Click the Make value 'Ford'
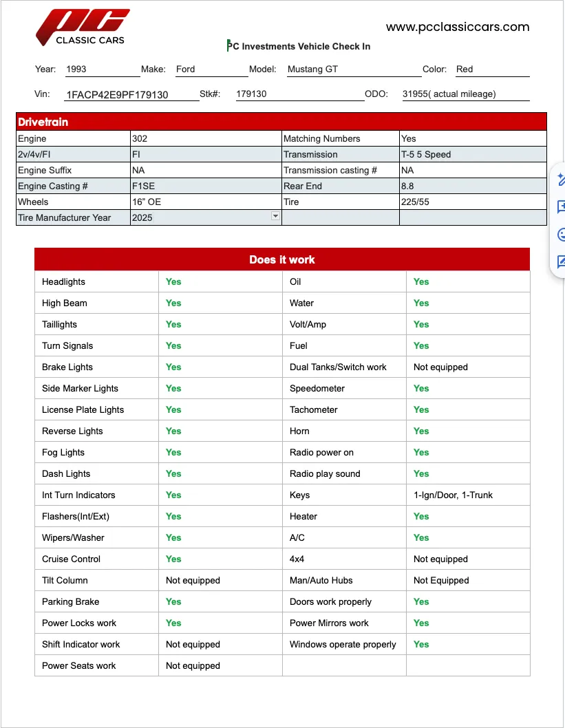This screenshot has width=565, height=728. tap(185, 69)
